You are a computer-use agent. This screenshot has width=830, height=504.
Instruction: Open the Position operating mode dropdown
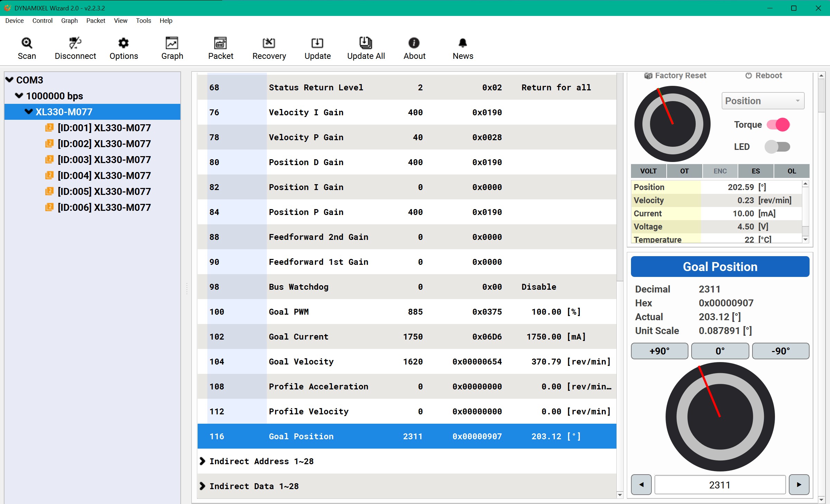763,101
